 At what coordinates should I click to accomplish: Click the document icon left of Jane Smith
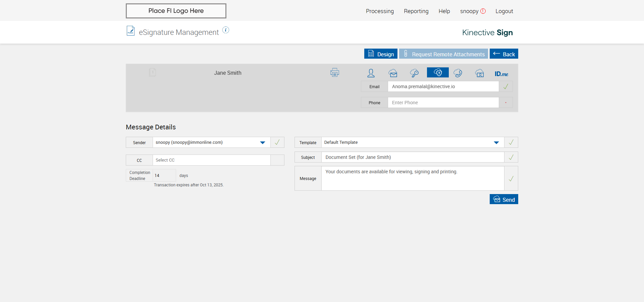pos(152,72)
